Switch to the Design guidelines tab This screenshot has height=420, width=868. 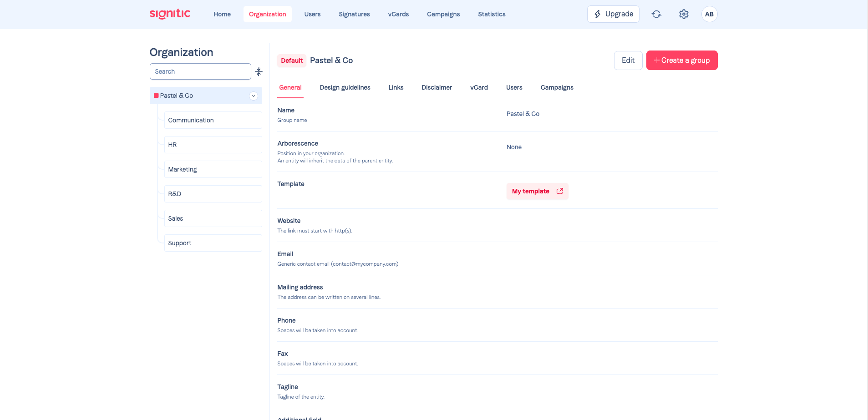tap(345, 87)
